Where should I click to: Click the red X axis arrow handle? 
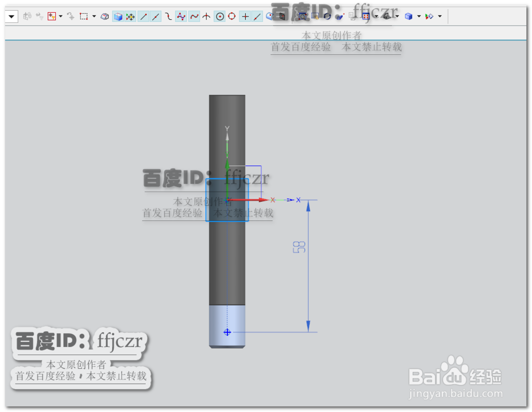(264, 200)
